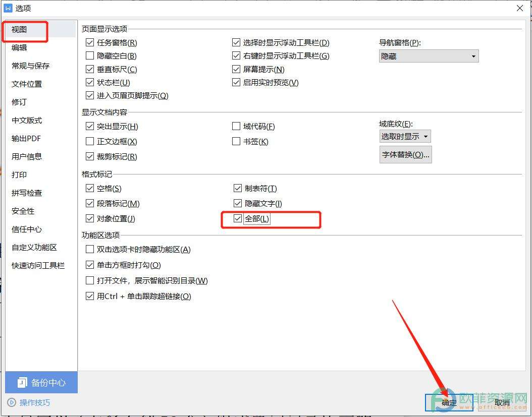Toggle the 状态栏 checkbox
Image resolution: width=532 pixels, height=417 pixels.
[90, 82]
